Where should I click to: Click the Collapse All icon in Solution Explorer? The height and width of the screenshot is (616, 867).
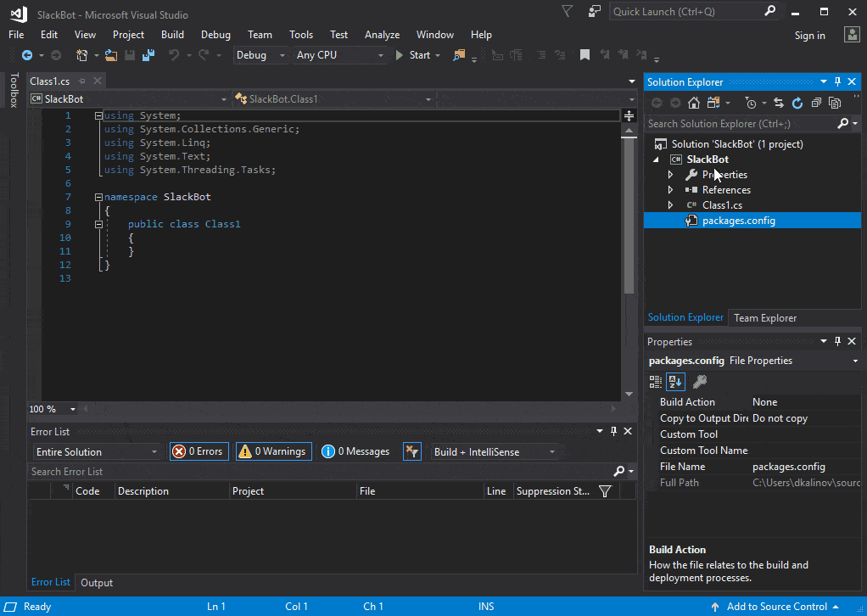816,103
